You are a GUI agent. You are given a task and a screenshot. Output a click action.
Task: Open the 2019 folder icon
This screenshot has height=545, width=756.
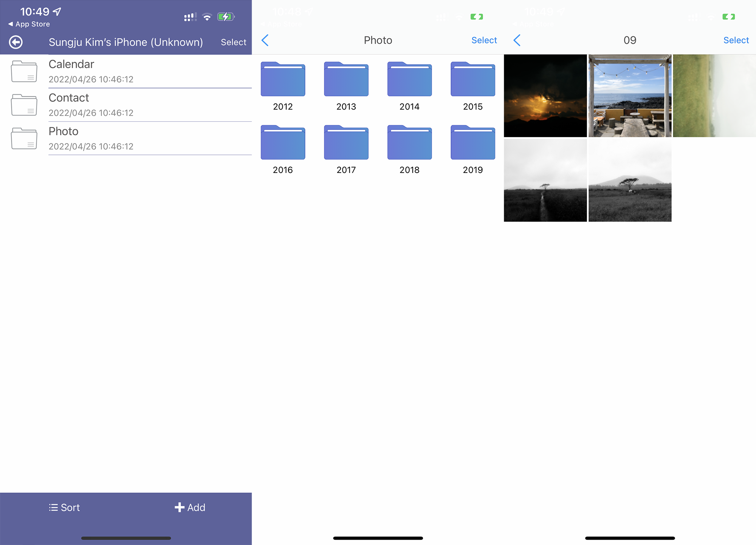pyautogui.click(x=472, y=142)
